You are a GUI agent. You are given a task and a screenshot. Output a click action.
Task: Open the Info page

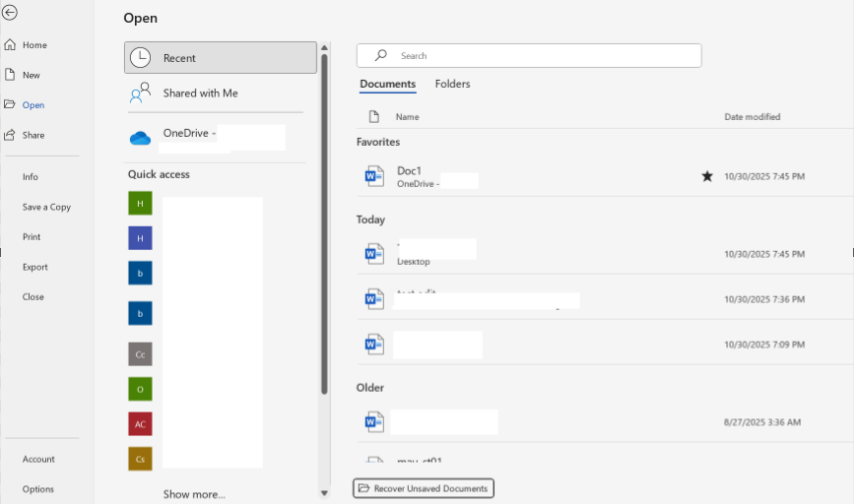(x=30, y=177)
